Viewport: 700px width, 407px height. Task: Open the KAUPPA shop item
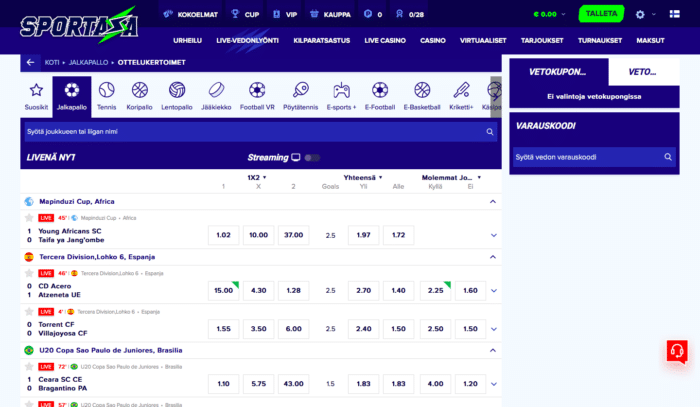(x=330, y=14)
